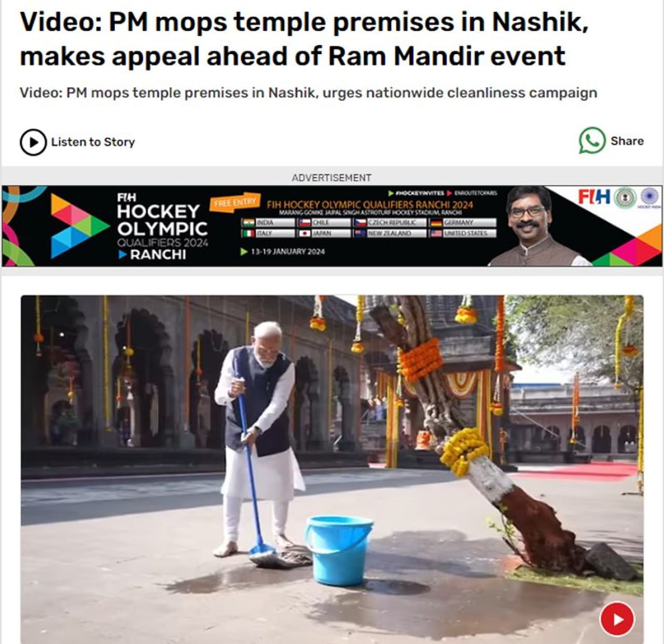This screenshot has height=644, width=664.
Task: Click the Hockey India emblem in ad
Action: [648, 198]
